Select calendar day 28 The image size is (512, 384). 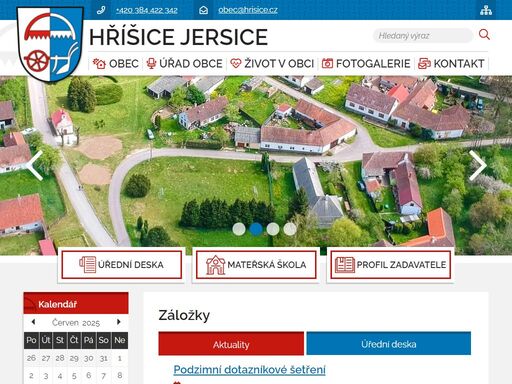pos(60,358)
